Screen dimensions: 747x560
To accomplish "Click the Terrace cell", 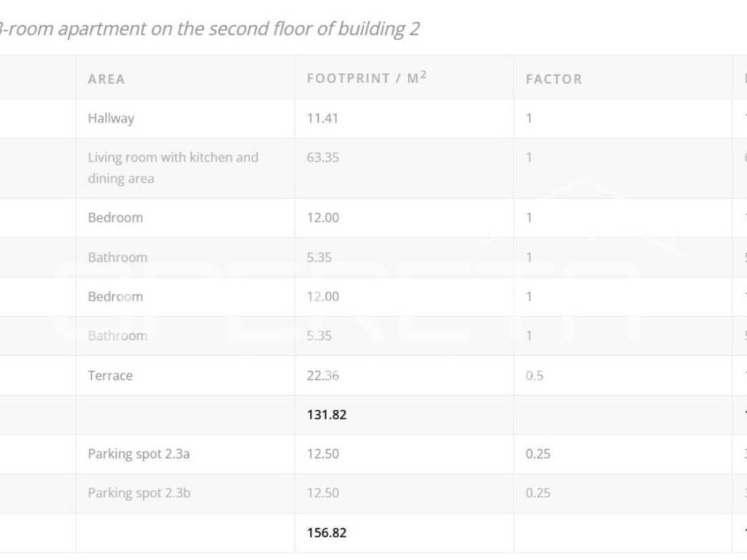I will click(x=110, y=376).
